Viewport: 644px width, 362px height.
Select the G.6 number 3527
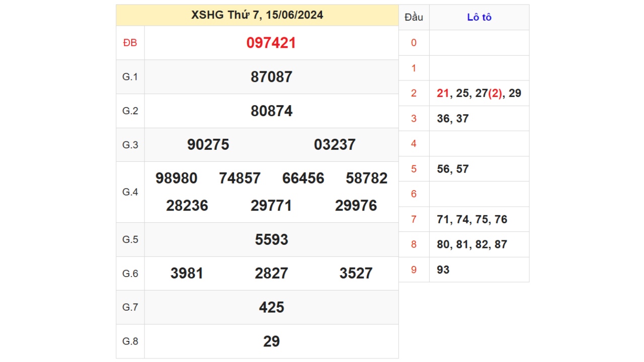click(x=356, y=274)
